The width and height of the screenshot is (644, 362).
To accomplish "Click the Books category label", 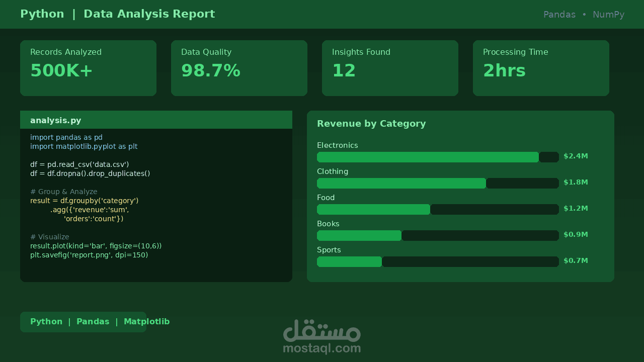I will point(328,224).
